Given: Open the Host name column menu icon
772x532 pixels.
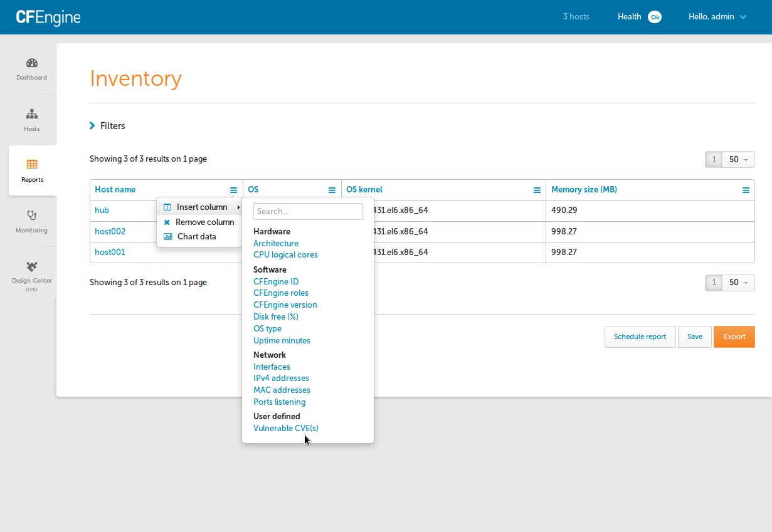Looking at the screenshot, I should 233,189.
